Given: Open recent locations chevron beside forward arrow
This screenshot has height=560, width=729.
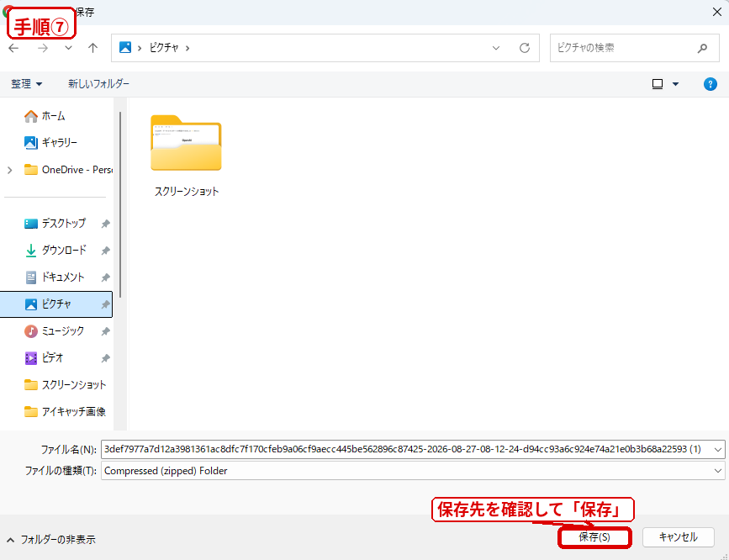Looking at the screenshot, I should point(68,48).
